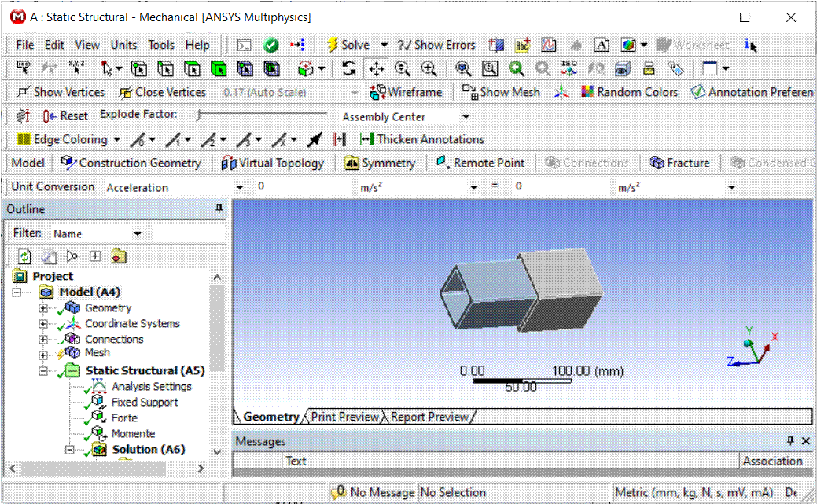Expand the Geometry tree node

coord(43,308)
